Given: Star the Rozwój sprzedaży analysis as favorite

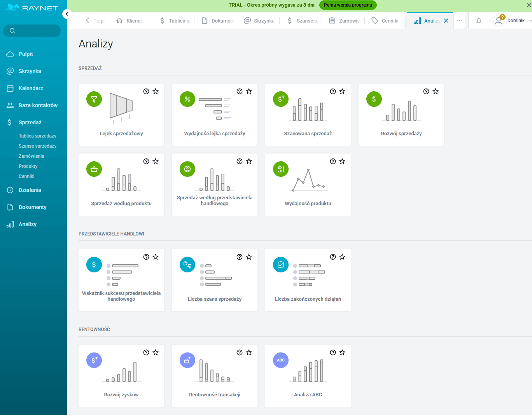Looking at the screenshot, I should click(436, 91).
